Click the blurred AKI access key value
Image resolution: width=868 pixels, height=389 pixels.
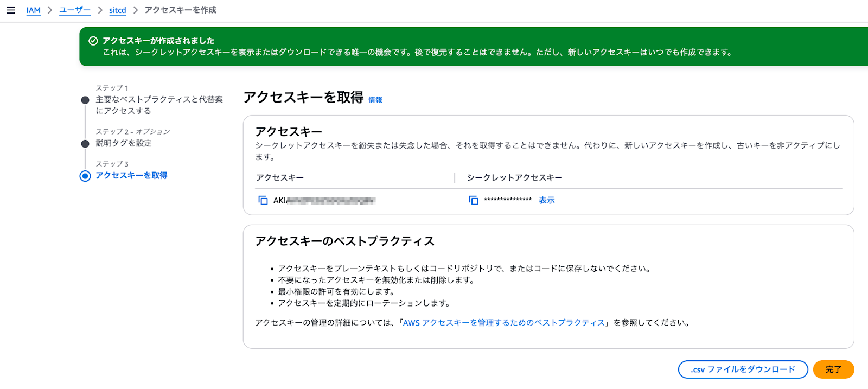pyautogui.click(x=324, y=200)
